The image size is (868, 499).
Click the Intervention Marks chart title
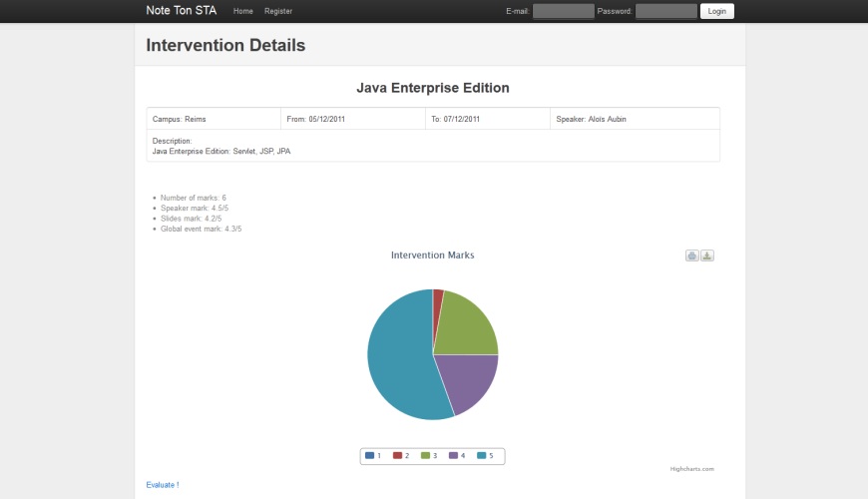(x=432, y=255)
